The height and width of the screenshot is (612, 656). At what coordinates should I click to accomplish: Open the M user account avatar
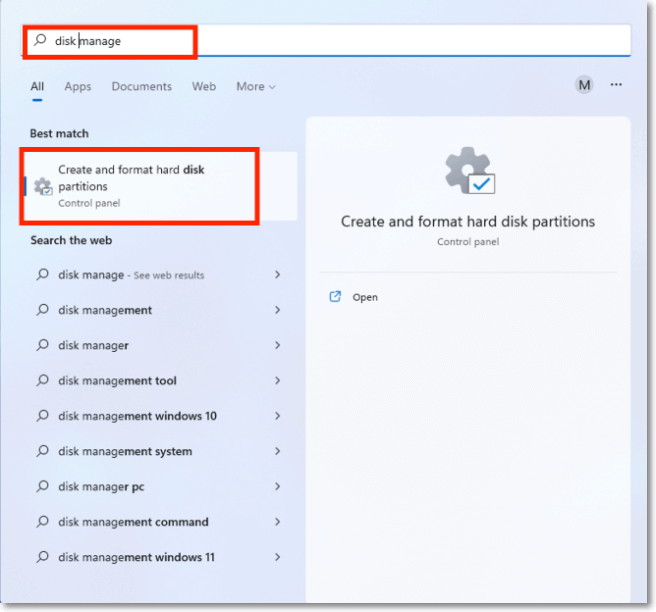pyautogui.click(x=584, y=85)
